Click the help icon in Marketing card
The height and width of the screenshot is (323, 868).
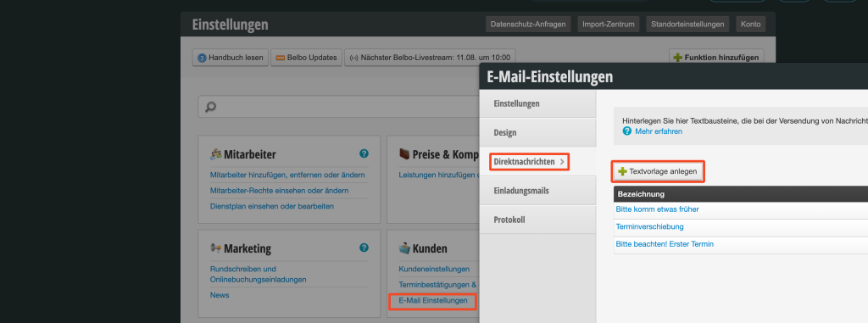(364, 248)
